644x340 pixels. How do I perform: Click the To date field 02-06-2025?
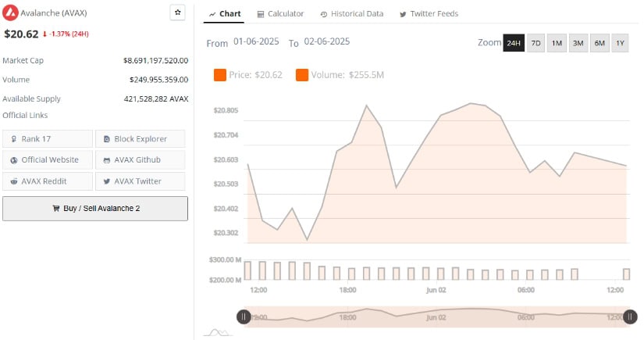327,41
